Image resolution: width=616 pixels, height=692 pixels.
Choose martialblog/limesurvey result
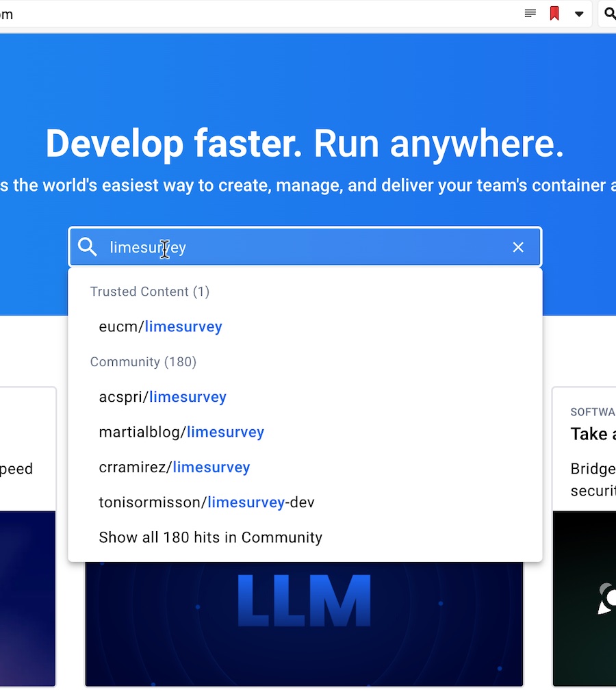coord(181,432)
